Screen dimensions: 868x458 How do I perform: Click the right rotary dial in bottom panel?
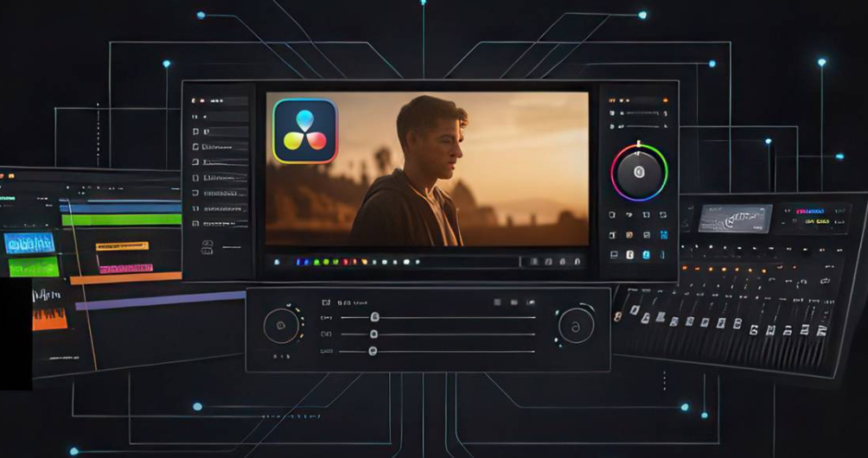point(575,326)
